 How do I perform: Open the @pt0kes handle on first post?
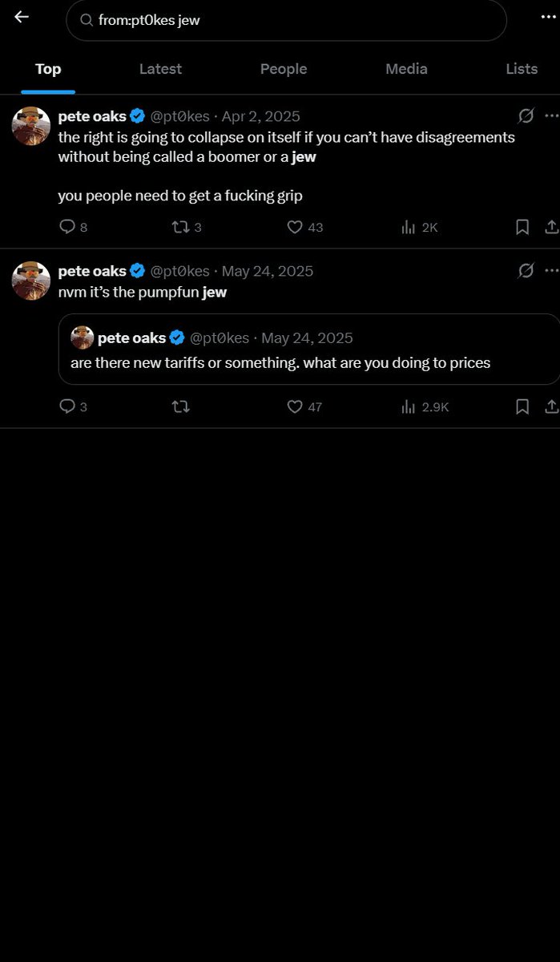pos(180,116)
